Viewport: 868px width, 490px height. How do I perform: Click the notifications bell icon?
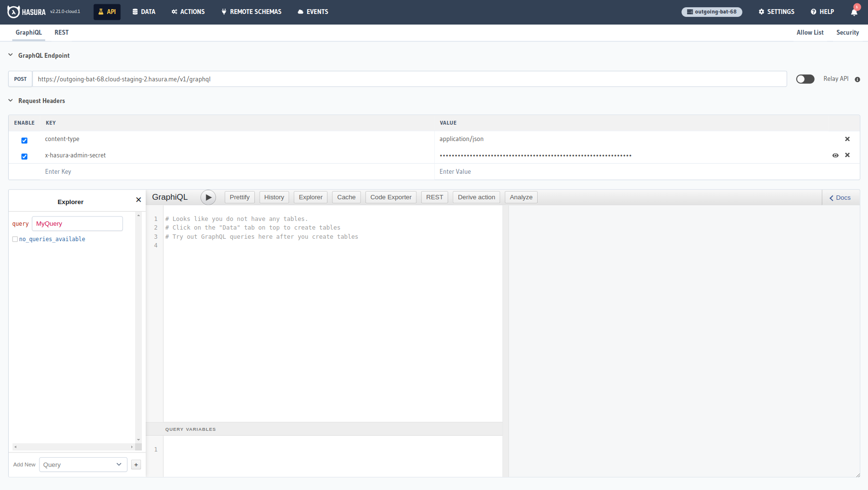(854, 12)
